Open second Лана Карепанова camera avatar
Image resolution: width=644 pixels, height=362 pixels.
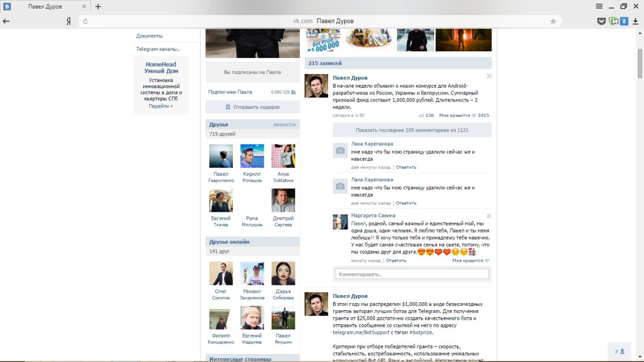coord(341,186)
